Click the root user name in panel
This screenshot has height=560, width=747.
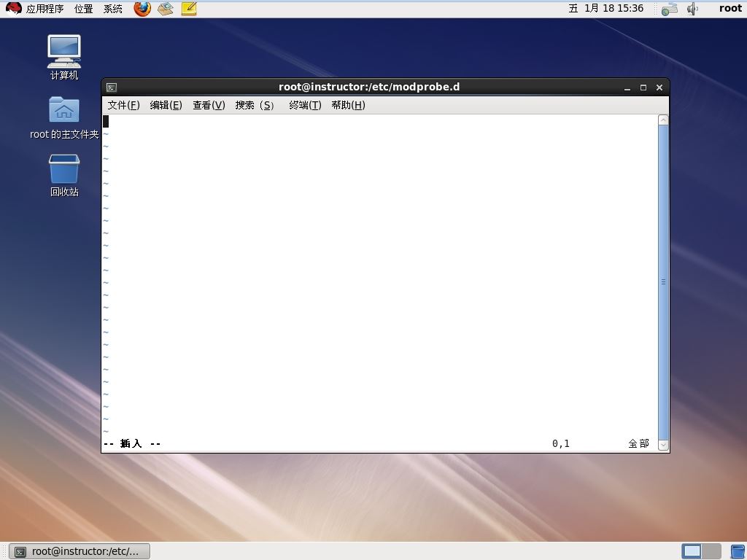730,9
